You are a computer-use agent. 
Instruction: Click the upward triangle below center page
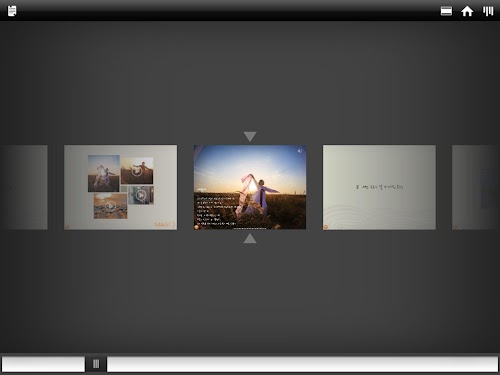250,238
